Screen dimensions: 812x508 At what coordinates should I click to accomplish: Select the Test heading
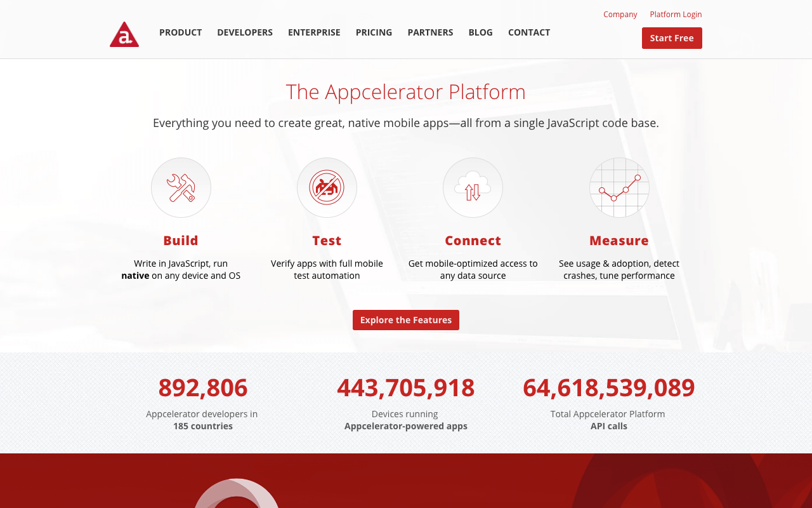click(327, 241)
